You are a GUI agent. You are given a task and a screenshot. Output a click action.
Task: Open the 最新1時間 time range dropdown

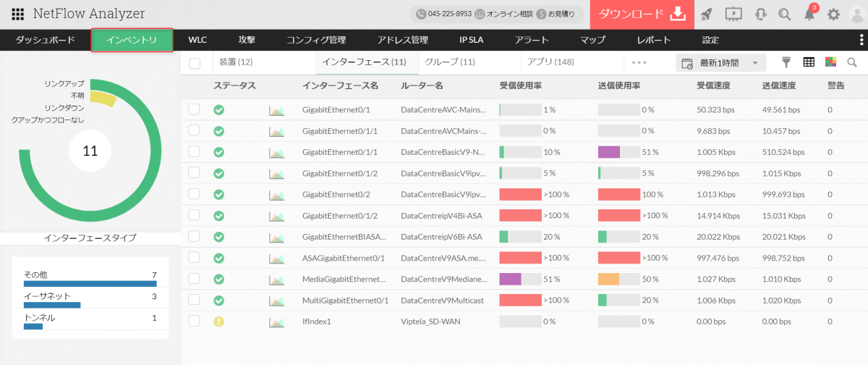click(x=721, y=63)
